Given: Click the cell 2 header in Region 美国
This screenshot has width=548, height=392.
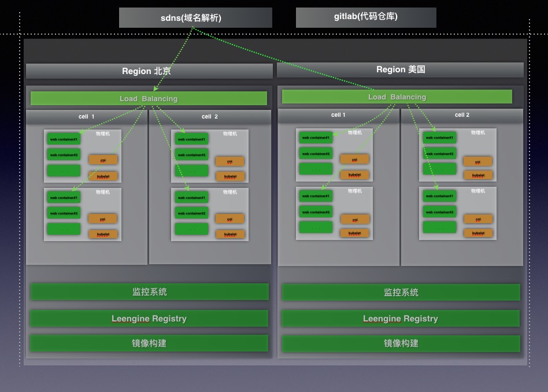Looking at the screenshot, I should (x=461, y=114).
